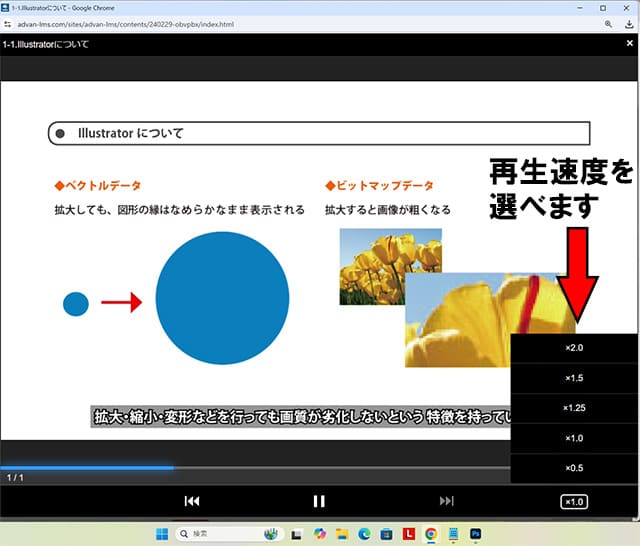Click the ビットマップデータ heading
This screenshot has width=640, height=546.
tap(379, 186)
